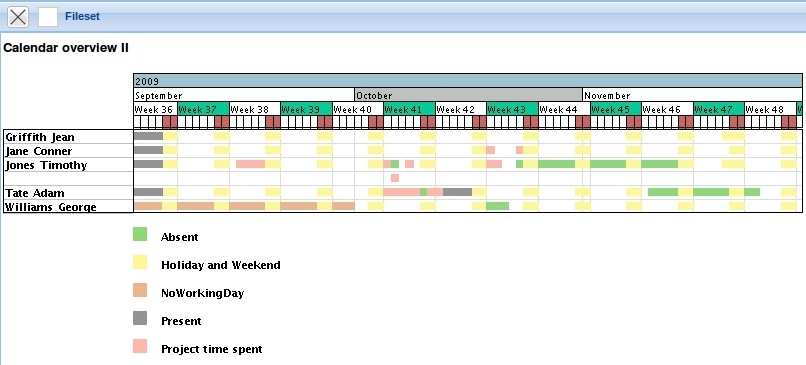The width and height of the screenshot is (806, 365).
Task: Click the Week 47 header cell
Action: pos(719,109)
